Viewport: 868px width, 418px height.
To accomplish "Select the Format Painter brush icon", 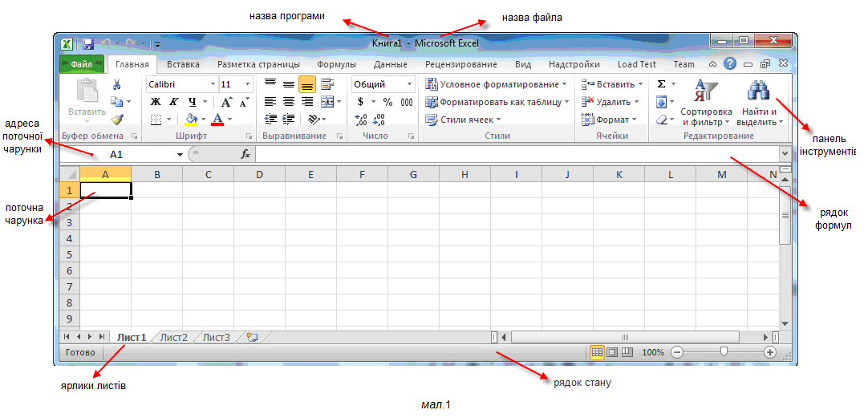I will pos(117,119).
